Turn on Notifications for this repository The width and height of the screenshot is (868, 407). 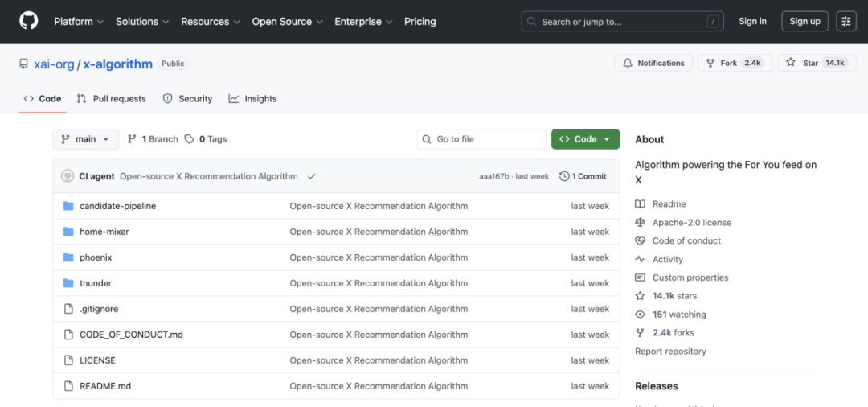pos(653,63)
